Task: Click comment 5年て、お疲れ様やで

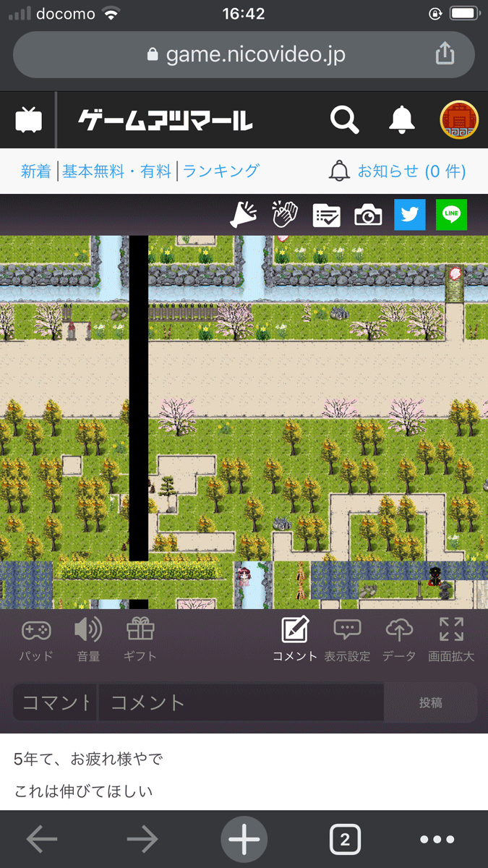Action: coord(88,759)
